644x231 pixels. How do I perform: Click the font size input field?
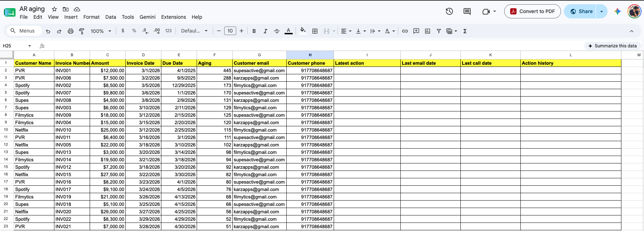coord(230,31)
